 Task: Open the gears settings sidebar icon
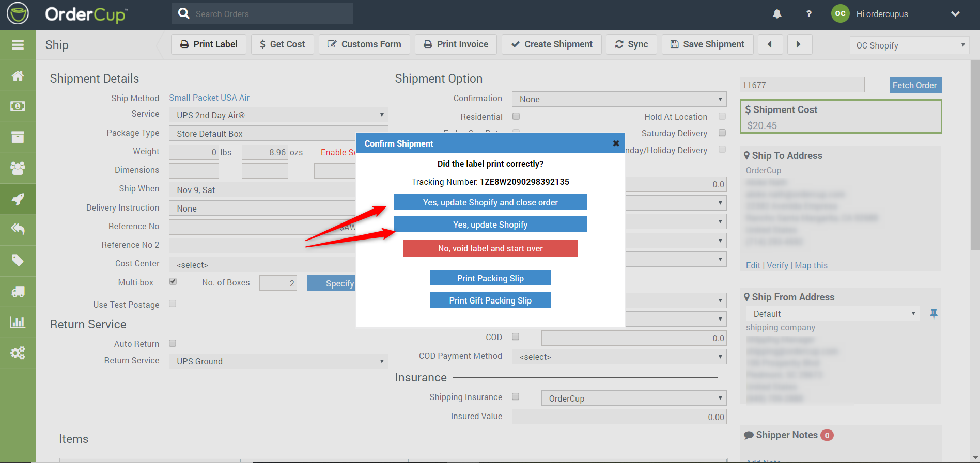18,353
